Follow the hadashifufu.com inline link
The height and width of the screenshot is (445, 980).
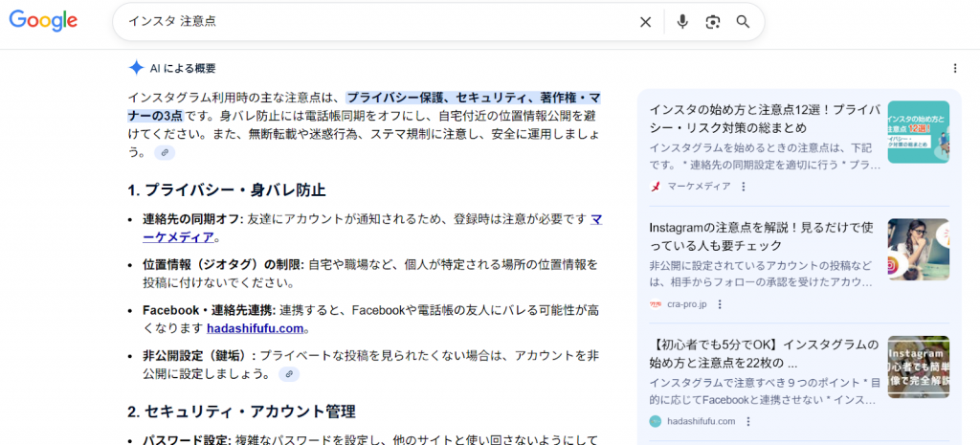[x=255, y=328]
